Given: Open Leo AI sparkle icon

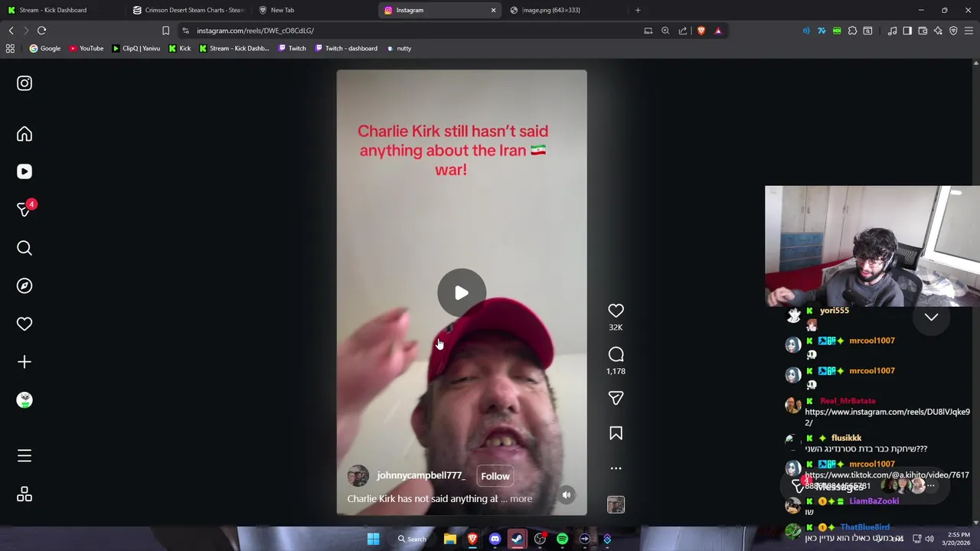Looking at the screenshot, I should point(938,31).
